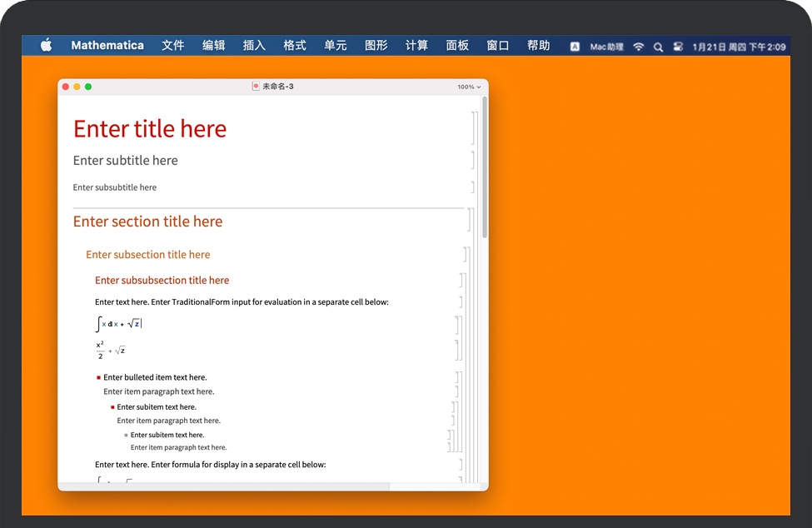Click the Mathematica application menu
This screenshot has width=812, height=528.
107,46
